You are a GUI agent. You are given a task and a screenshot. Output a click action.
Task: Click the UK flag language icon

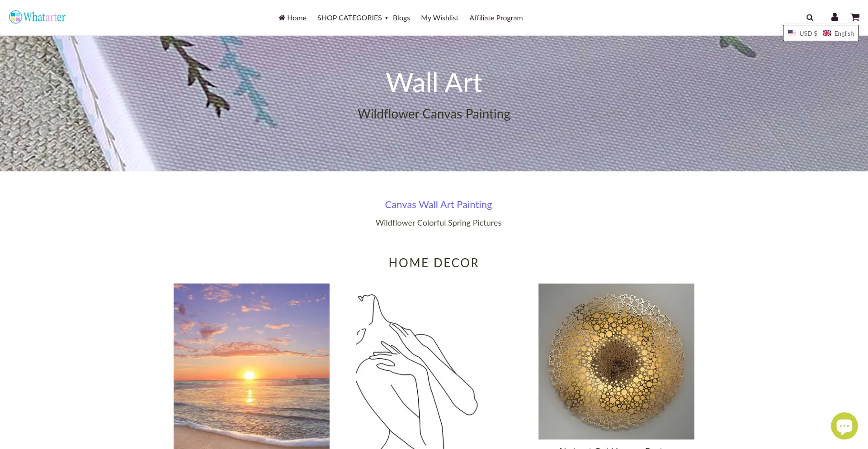pos(827,33)
